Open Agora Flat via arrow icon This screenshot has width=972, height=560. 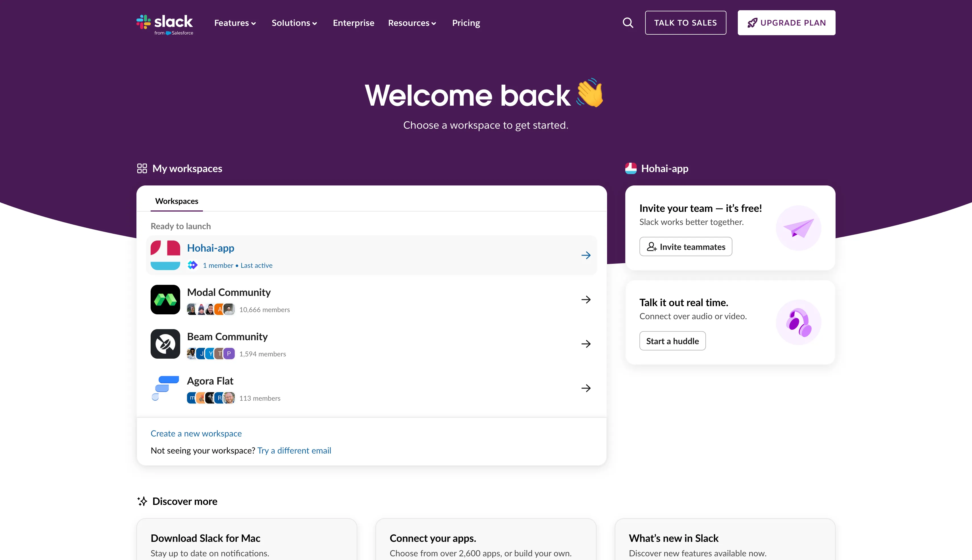click(585, 388)
